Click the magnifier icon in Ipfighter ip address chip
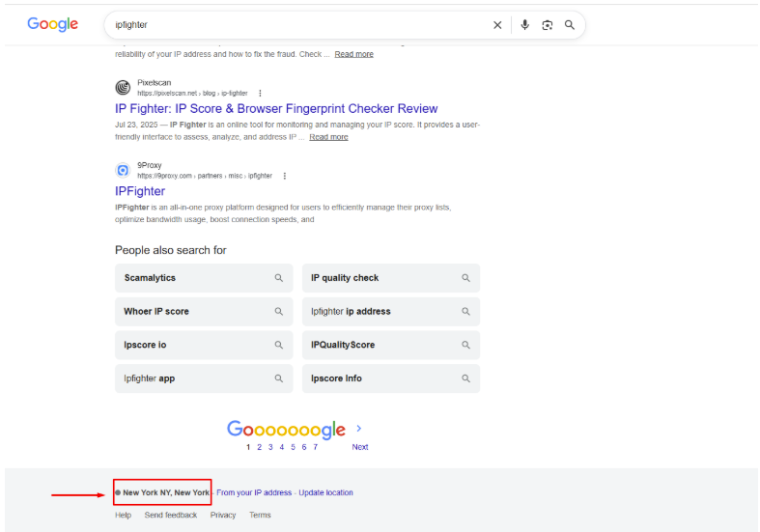The width and height of the screenshot is (760, 532). tap(465, 312)
